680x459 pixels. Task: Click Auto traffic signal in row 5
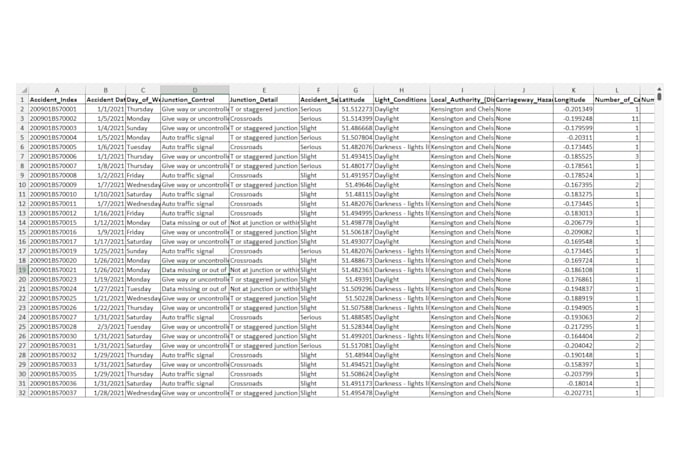pyautogui.click(x=195, y=138)
